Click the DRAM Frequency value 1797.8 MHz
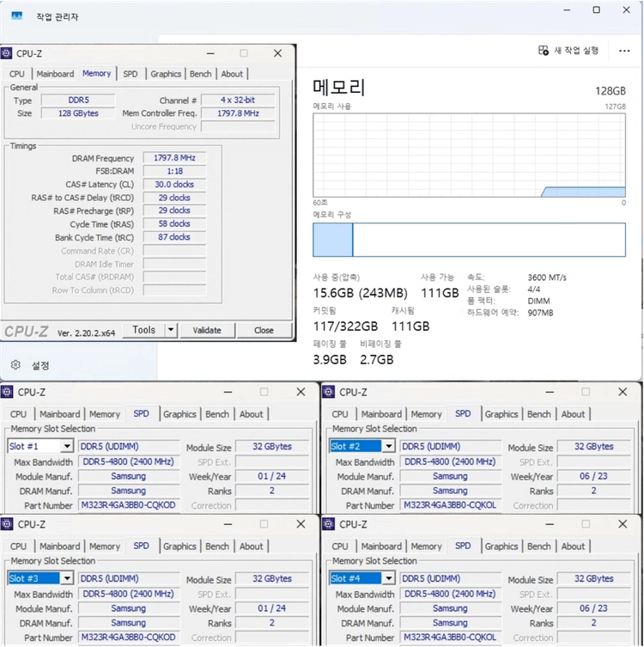Image resolution: width=644 pixels, height=647 pixels. click(x=174, y=157)
